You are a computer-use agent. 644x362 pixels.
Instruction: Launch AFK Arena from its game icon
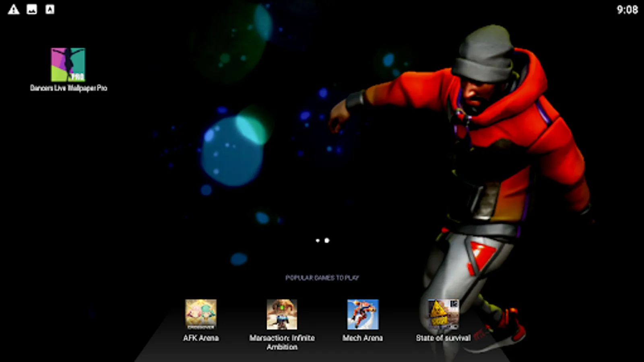[x=201, y=314]
